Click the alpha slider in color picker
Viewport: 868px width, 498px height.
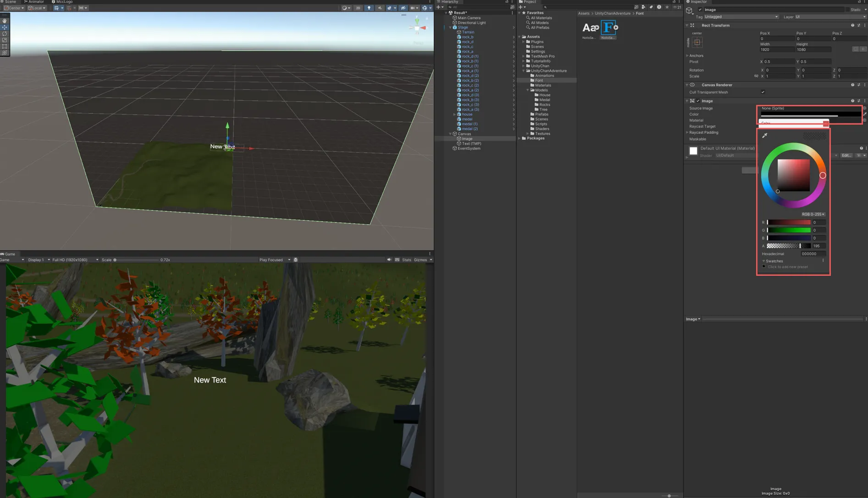tap(788, 246)
